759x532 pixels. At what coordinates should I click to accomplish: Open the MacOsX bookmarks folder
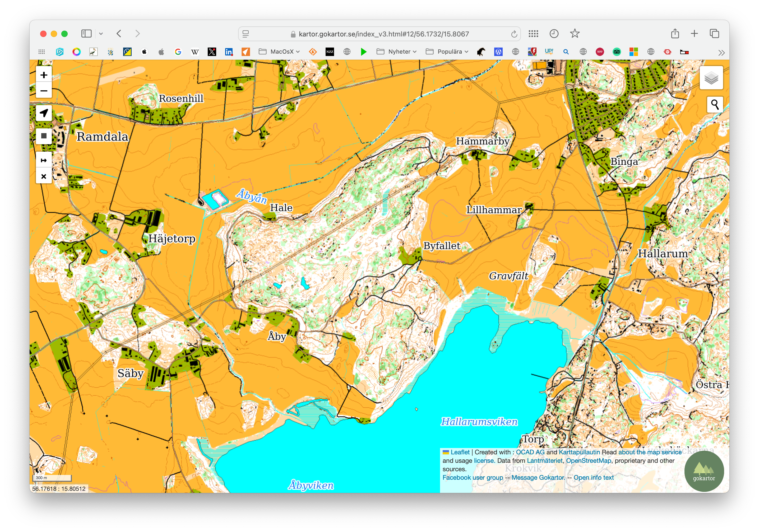click(279, 52)
